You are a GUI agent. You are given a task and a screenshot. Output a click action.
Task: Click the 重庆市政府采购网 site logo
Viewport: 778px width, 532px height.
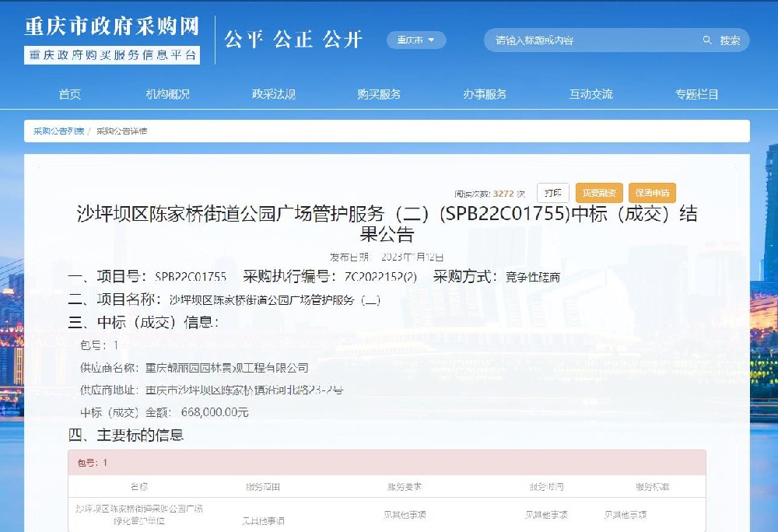(x=112, y=26)
